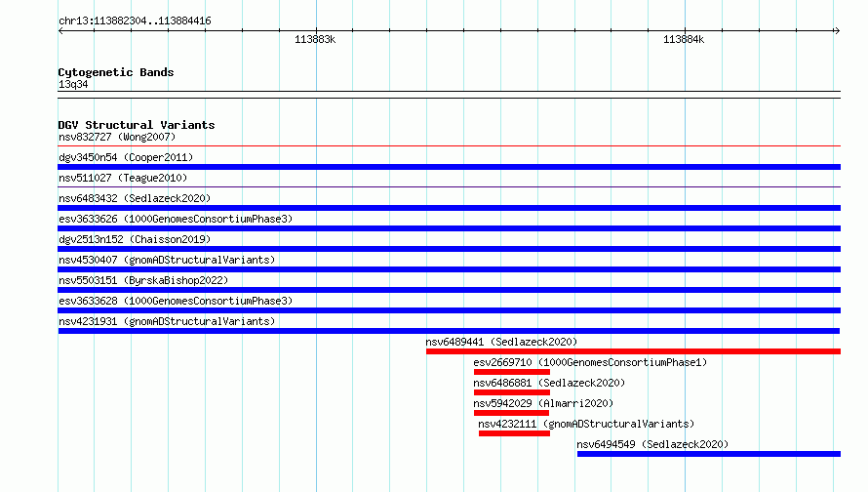Click the 13q34 cytogenetic band bar
Viewport: 868px width, 492px height.
point(449,95)
